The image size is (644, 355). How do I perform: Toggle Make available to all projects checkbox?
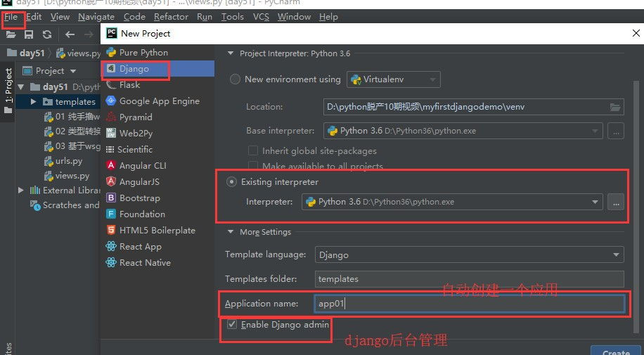(x=253, y=166)
